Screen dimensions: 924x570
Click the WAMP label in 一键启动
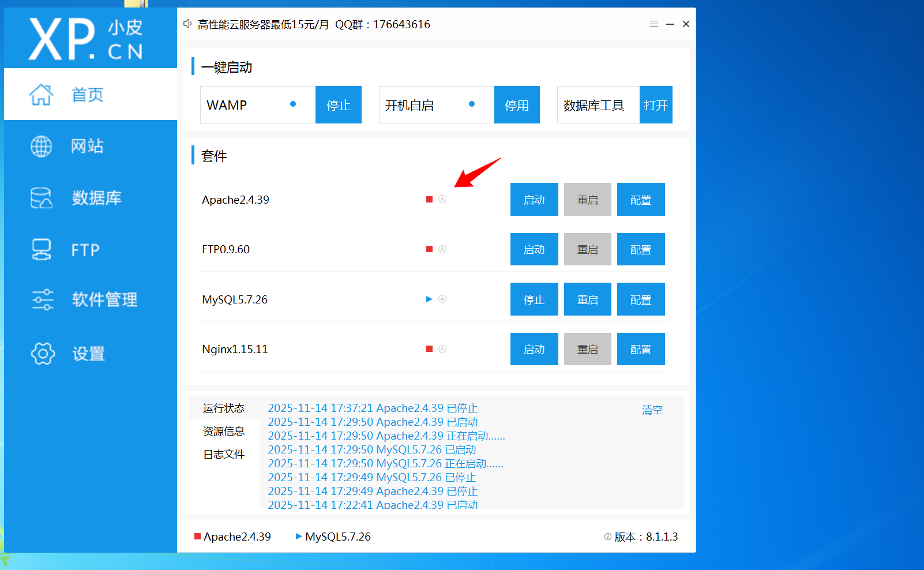click(x=227, y=105)
